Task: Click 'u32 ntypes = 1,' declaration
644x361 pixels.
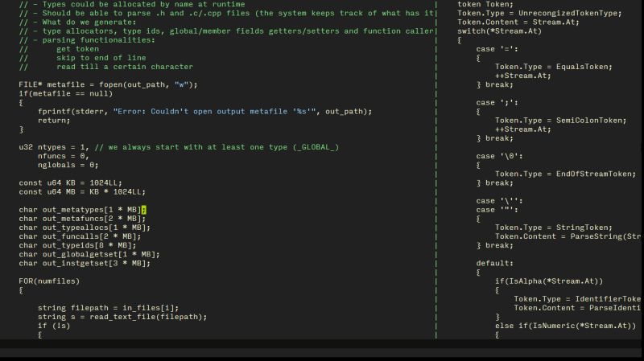Action: point(53,147)
